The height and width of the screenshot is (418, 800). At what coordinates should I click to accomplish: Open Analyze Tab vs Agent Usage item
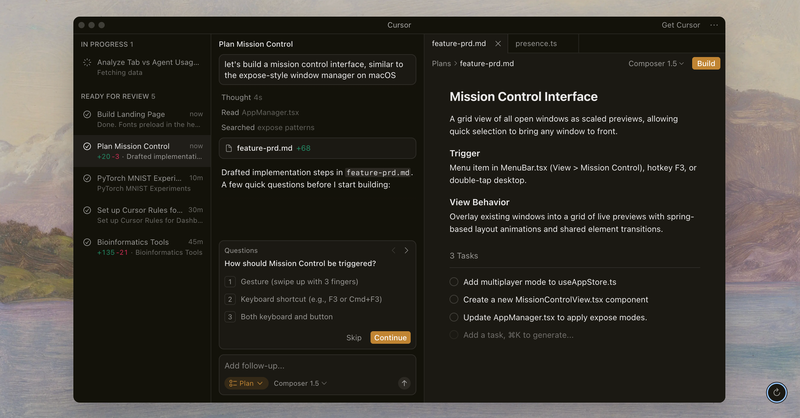(142, 67)
